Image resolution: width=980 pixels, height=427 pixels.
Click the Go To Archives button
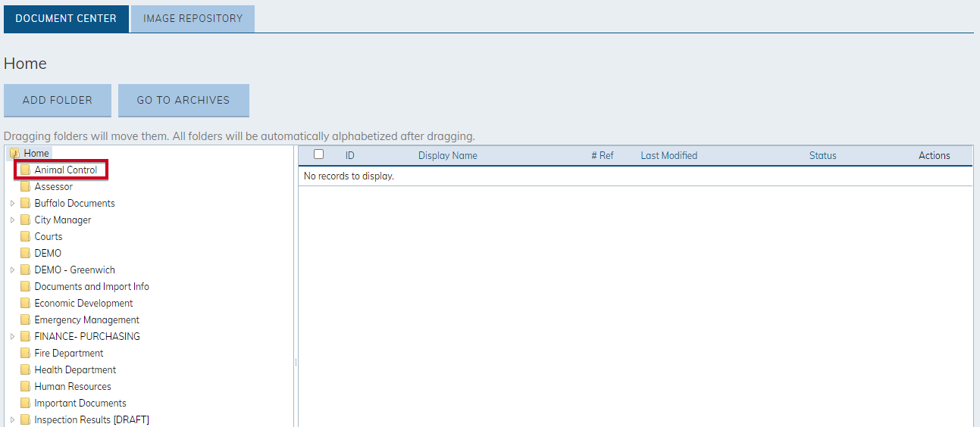[183, 101]
